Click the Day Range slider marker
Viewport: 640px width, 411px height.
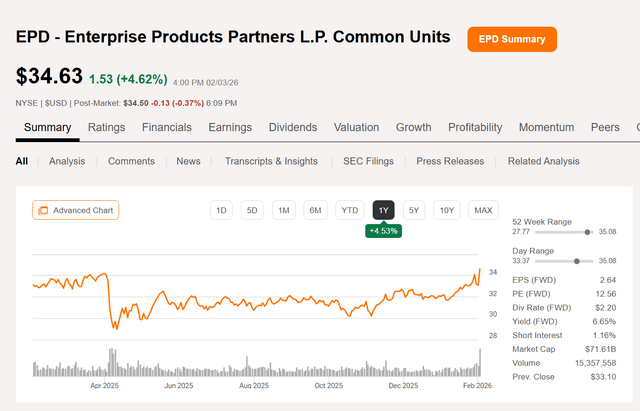[x=579, y=259]
